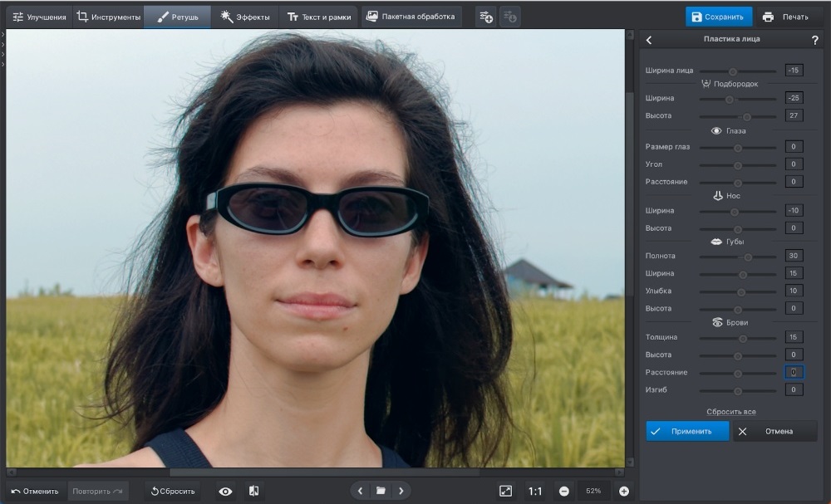Go to the previous photo arrow
Screen dimensions: 831x504
point(360,491)
